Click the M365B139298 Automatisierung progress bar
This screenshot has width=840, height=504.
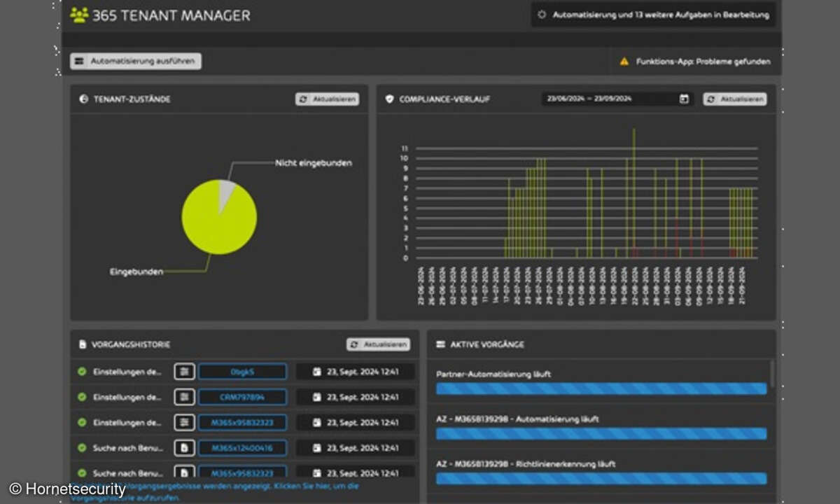[601, 433]
